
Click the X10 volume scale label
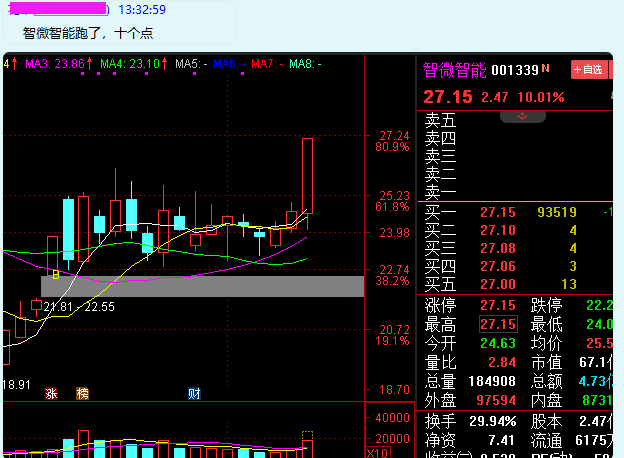point(378,453)
